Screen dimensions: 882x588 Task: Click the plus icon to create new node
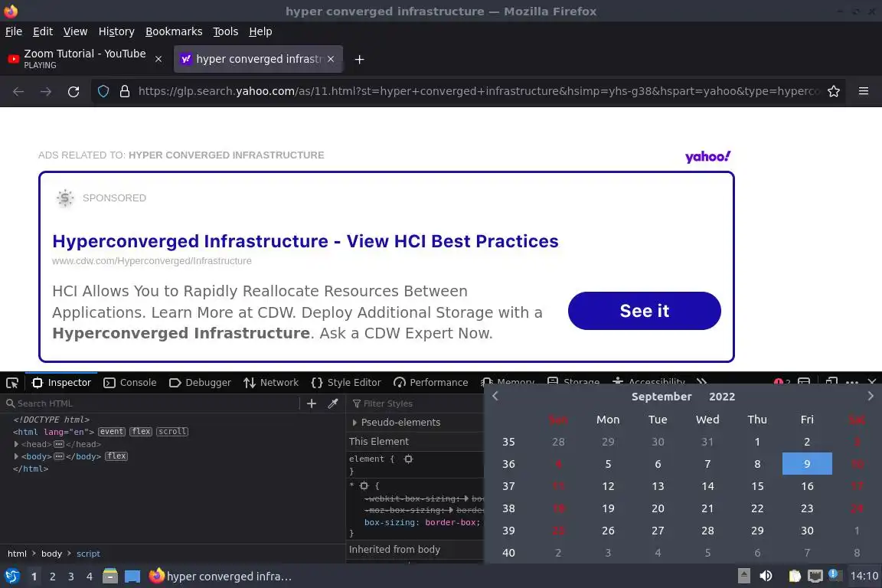(x=312, y=403)
